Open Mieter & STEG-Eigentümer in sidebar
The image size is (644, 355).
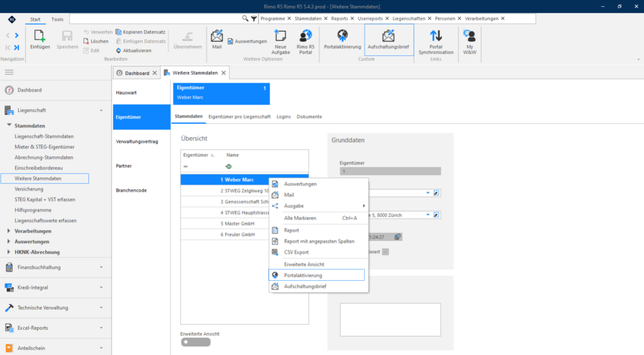pyautogui.click(x=44, y=147)
